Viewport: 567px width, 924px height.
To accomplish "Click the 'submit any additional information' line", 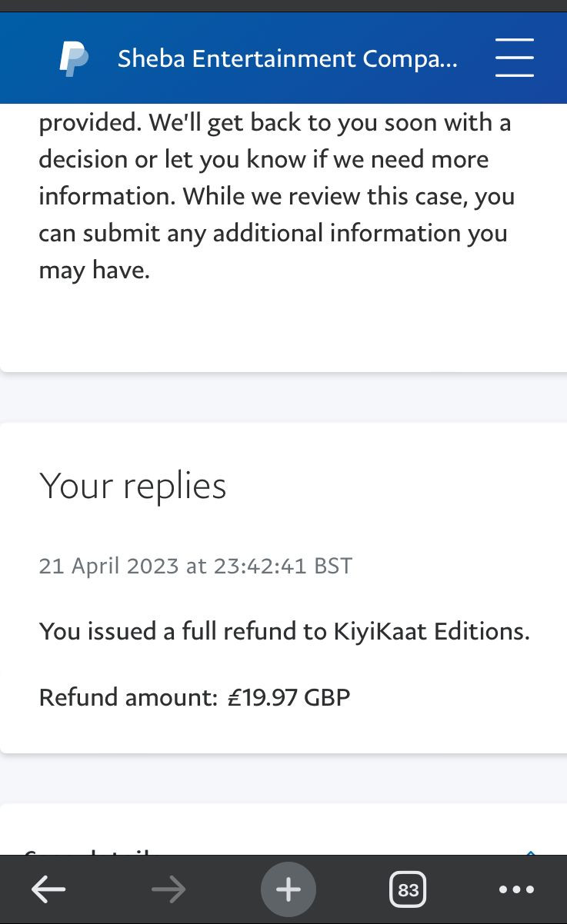I will [273, 233].
